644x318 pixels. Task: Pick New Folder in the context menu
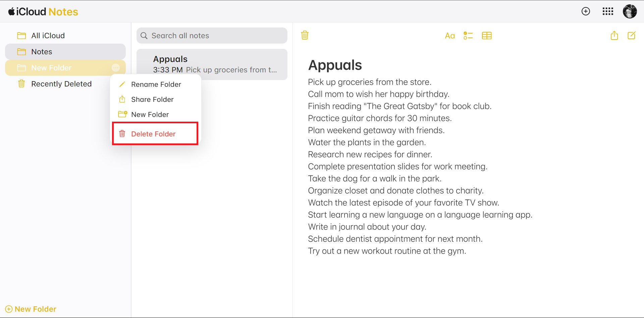(150, 115)
